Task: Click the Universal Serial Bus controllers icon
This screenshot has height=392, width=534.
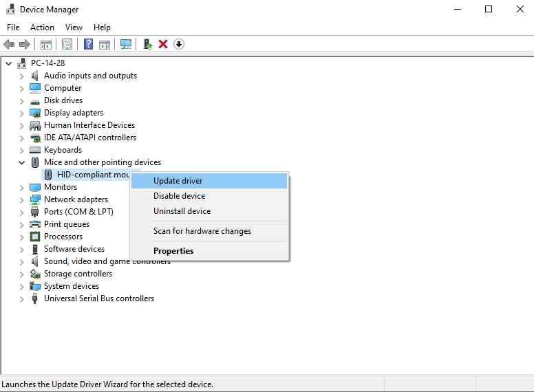Action: tap(34, 298)
